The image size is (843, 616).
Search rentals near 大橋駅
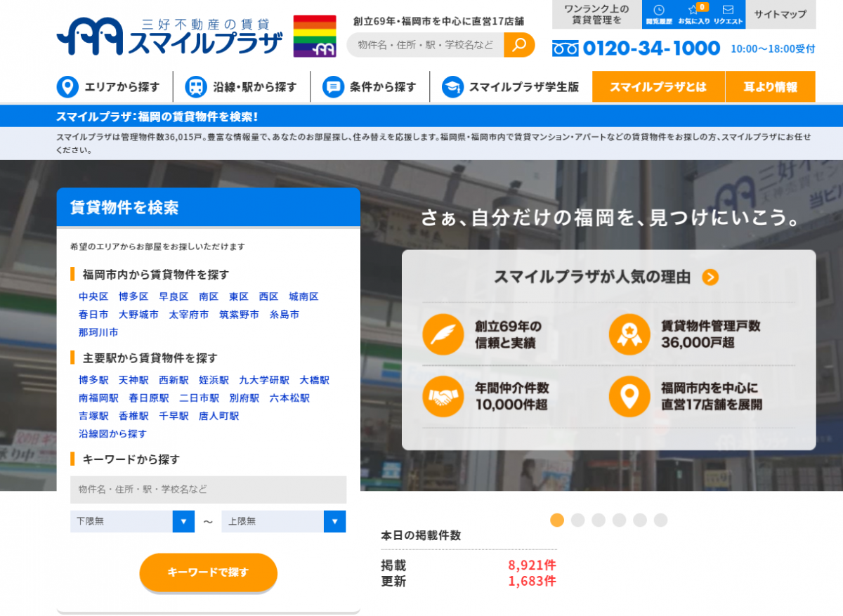pos(315,380)
